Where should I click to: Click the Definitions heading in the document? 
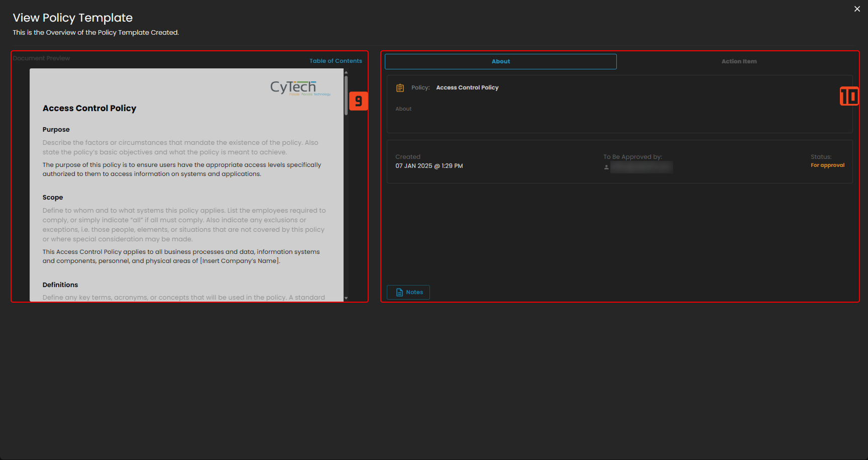(x=60, y=285)
